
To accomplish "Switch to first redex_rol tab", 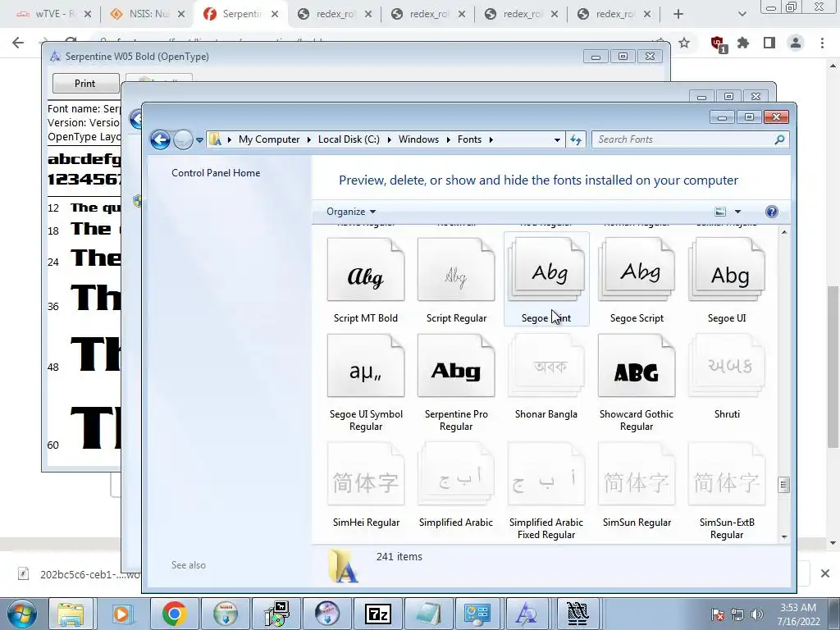I will (x=335, y=14).
